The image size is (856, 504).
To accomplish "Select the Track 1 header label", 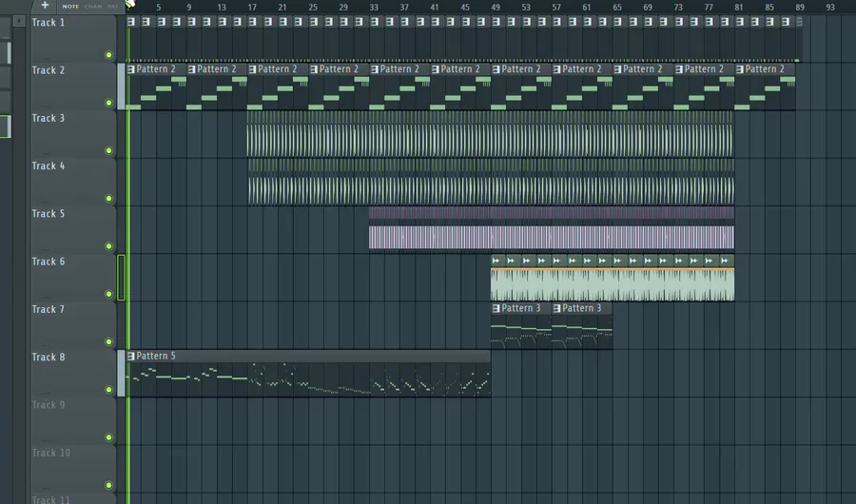I will pyautogui.click(x=49, y=23).
